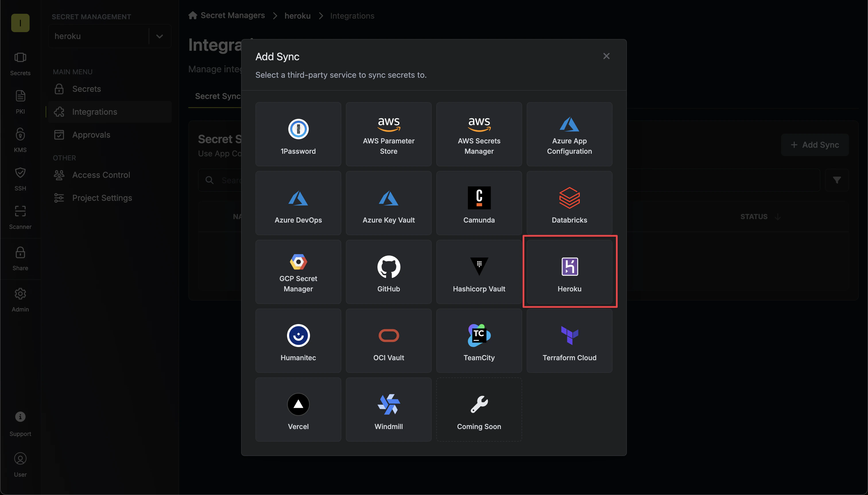Close the Add Sync dialog
Image resolution: width=868 pixels, height=495 pixels.
tap(606, 56)
